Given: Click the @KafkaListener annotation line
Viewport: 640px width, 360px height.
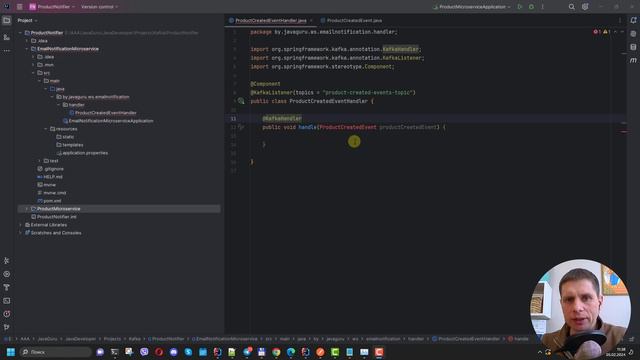Looking at the screenshot, I should (333, 93).
